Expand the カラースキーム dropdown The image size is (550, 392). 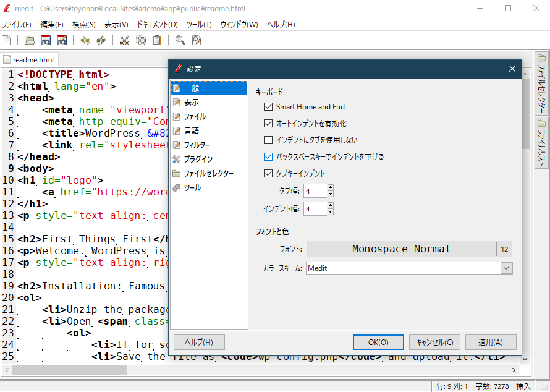pos(506,268)
